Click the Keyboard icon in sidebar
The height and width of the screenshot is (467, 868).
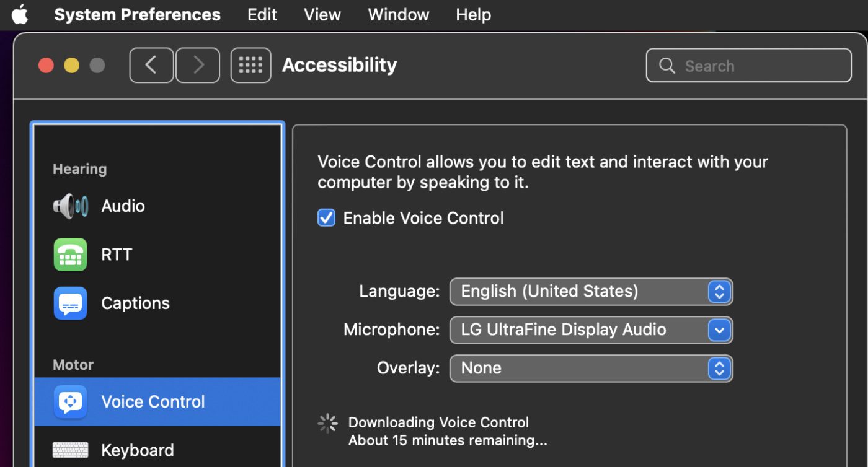70,450
